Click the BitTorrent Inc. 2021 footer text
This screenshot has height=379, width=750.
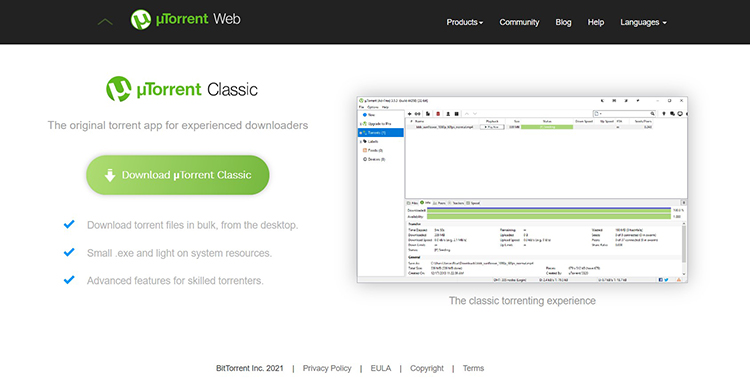click(250, 368)
